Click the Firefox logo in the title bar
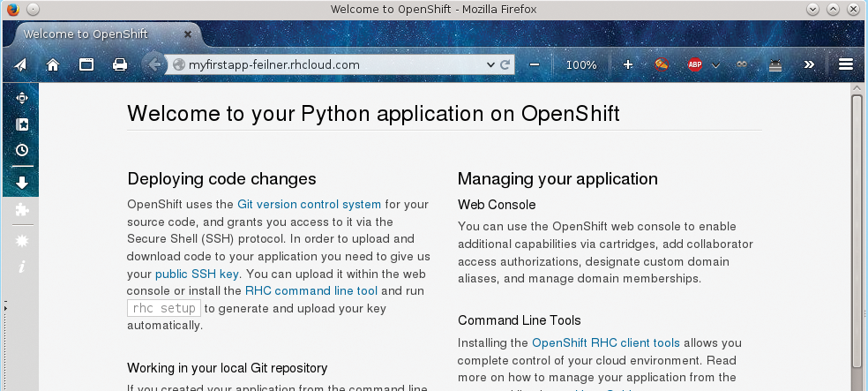The height and width of the screenshot is (391, 868). [12, 10]
